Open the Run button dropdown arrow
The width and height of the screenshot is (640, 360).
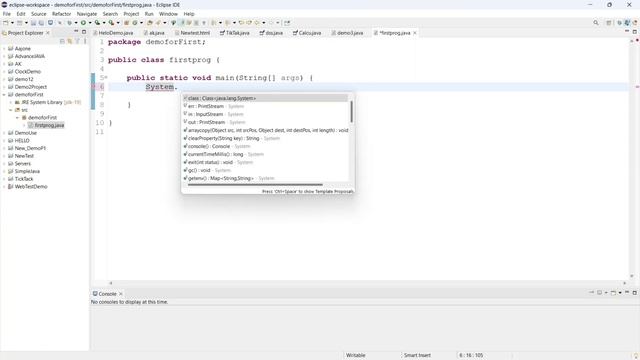coord(90,23)
